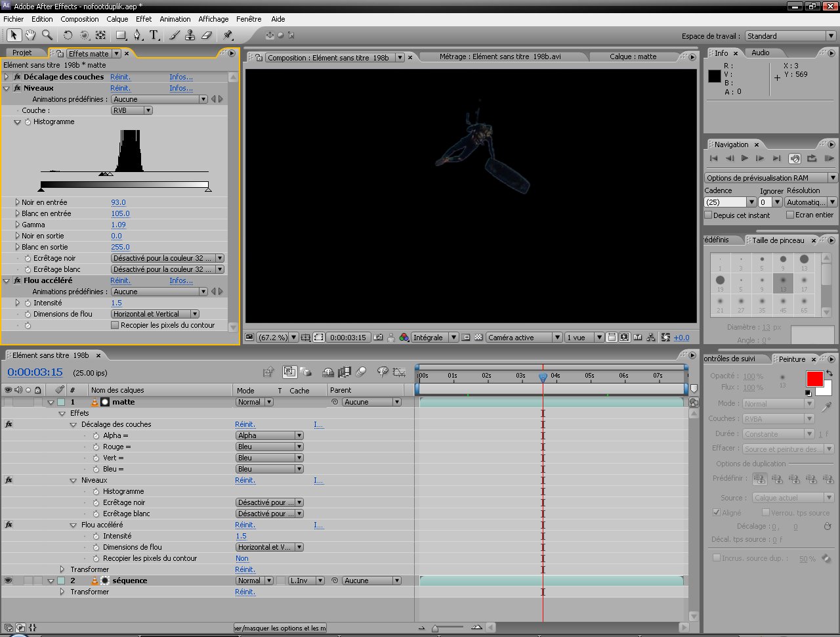Click the red foreground color swatch
The width and height of the screenshot is (840, 637).
click(814, 379)
